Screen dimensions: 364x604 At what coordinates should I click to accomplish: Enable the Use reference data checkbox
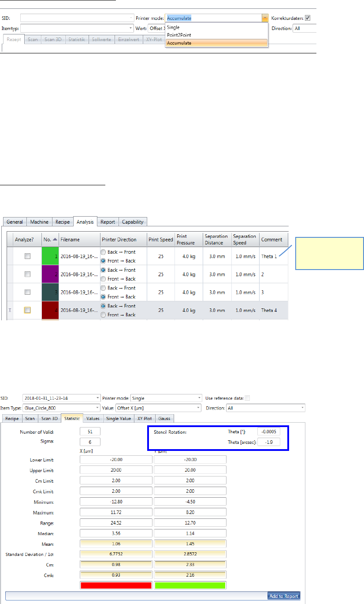(x=247, y=398)
